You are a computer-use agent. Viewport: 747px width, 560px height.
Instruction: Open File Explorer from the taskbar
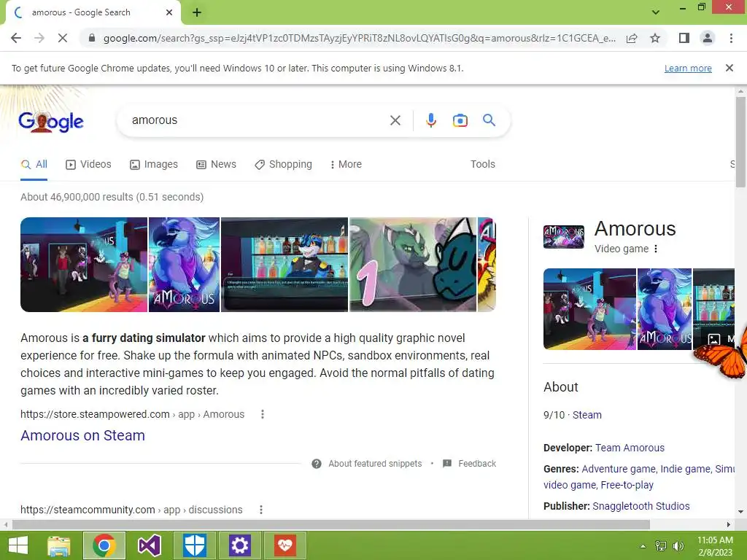tap(59, 545)
